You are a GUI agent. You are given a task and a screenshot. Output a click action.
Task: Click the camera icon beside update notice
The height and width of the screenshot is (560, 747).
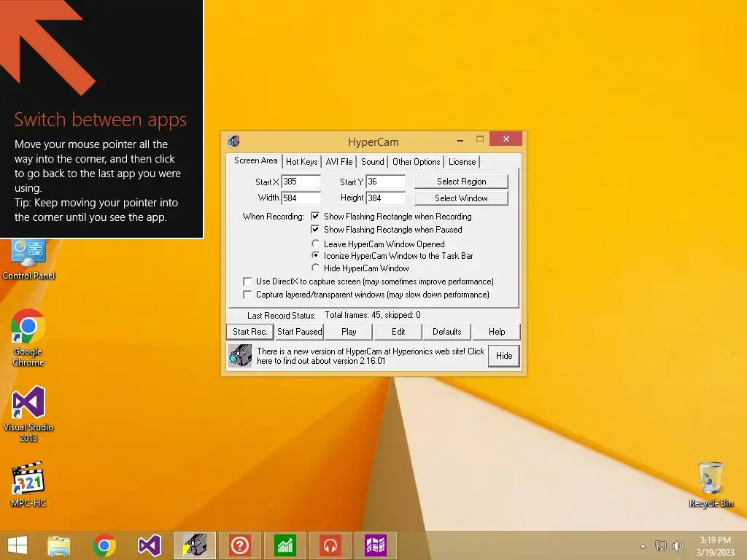(x=239, y=356)
